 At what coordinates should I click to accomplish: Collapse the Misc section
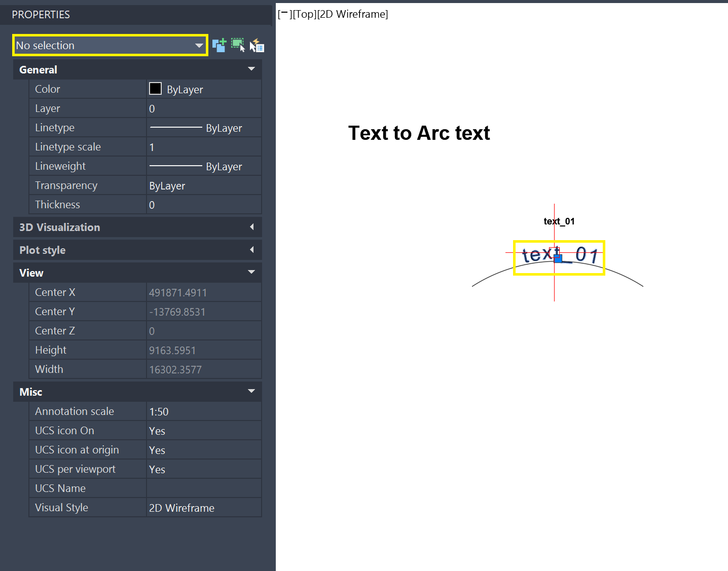[251, 391]
